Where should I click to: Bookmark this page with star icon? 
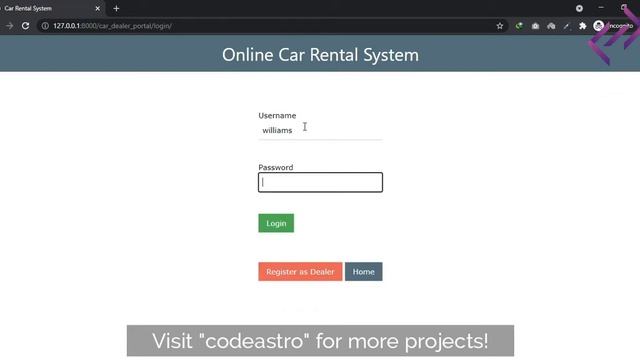pos(500,26)
